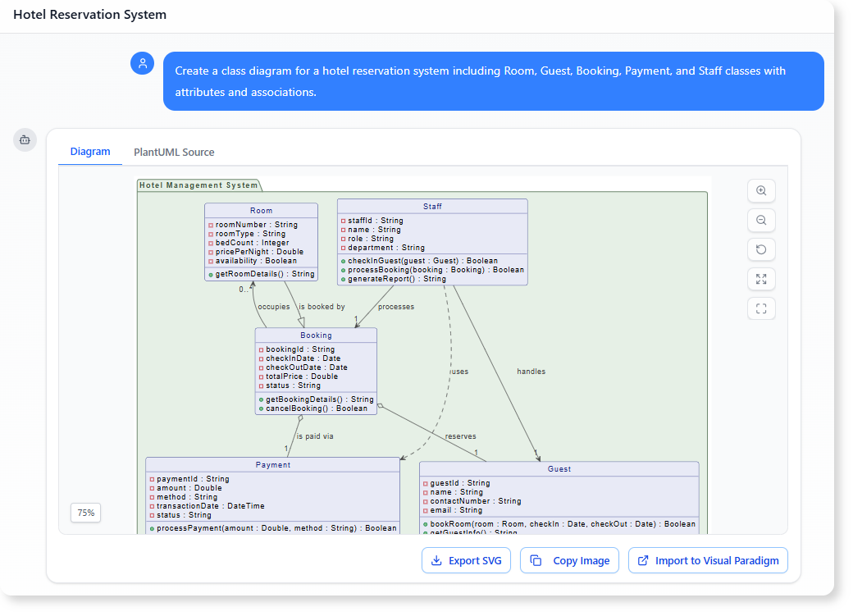Click the reset view icon

(x=761, y=249)
